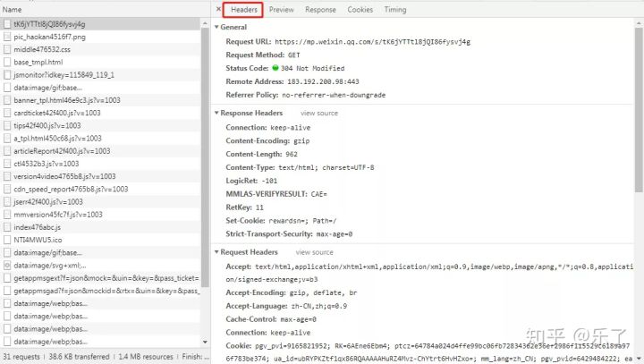Viewport: 644px width, 364px height.
Task: Close the request details panel
Action: pyautogui.click(x=218, y=9)
